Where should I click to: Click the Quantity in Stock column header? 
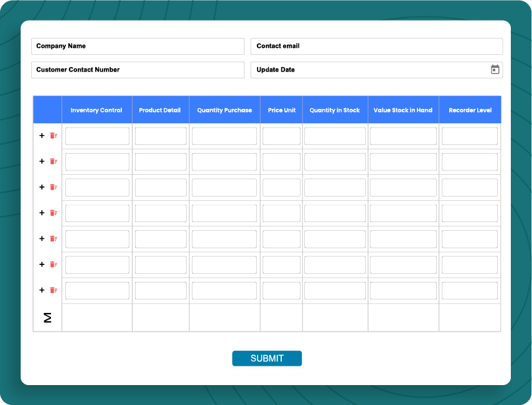[x=335, y=109]
